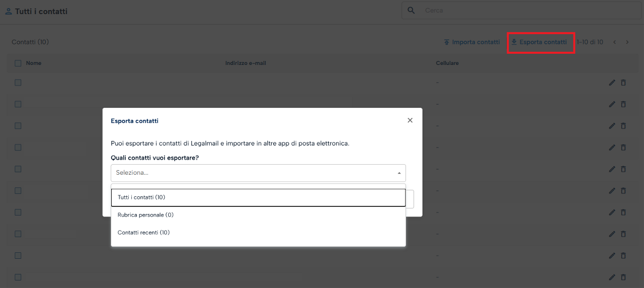Image resolution: width=644 pixels, height=288 pixels.
Task: Delete the first contact with trash icon
Action: tap(623, 83)
